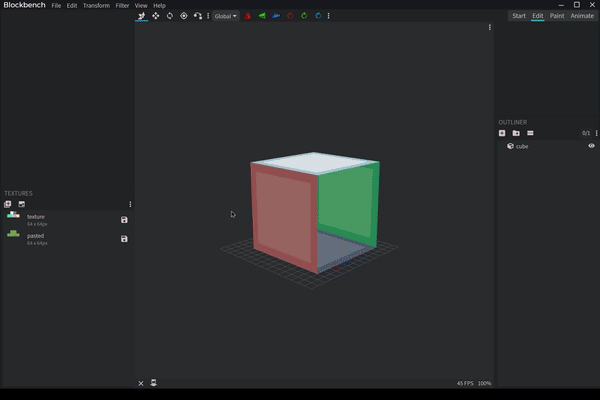Select the Move tool in the toolbar
This screenshot has width=600, height=400.
(x=142, y=16)
